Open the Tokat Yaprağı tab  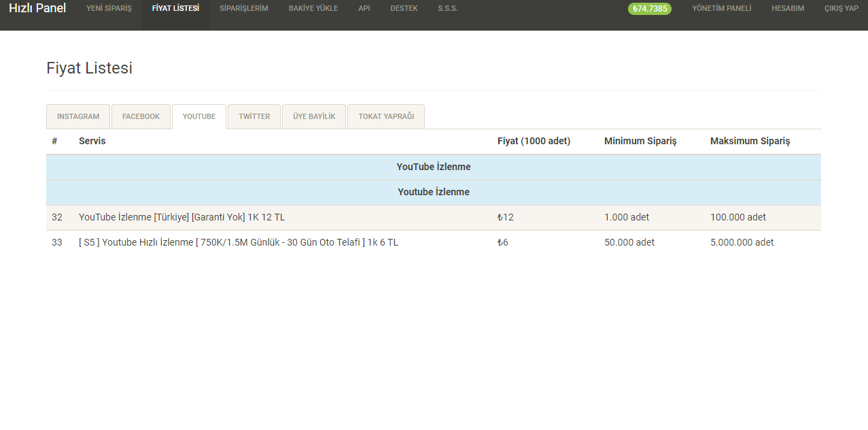click(386, 116)
